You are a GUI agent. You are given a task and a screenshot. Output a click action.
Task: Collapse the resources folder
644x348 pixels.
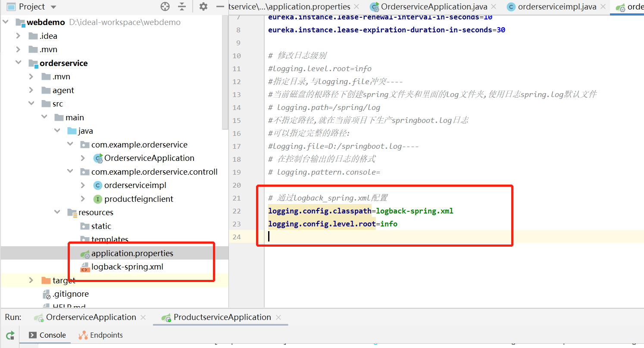pos(57,212)
